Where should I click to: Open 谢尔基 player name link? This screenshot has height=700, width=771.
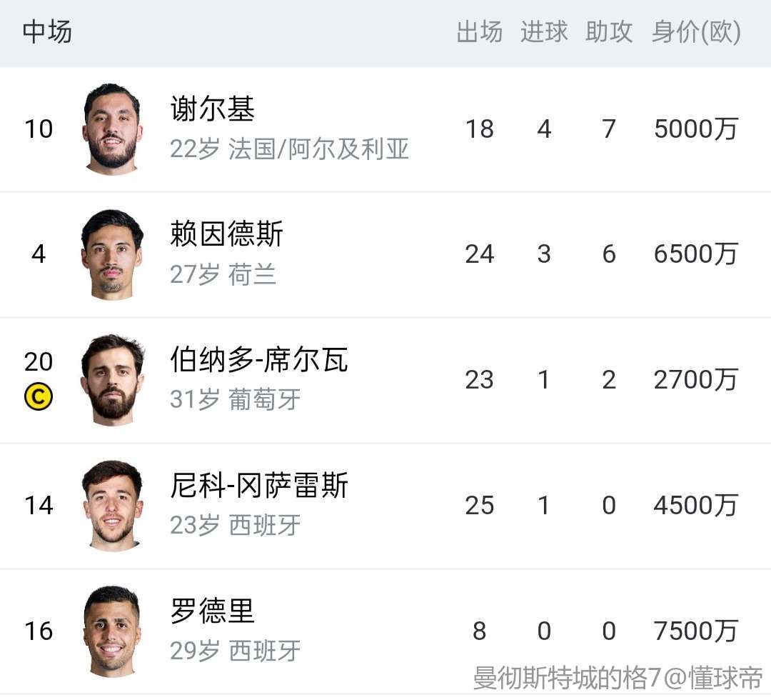213,109
